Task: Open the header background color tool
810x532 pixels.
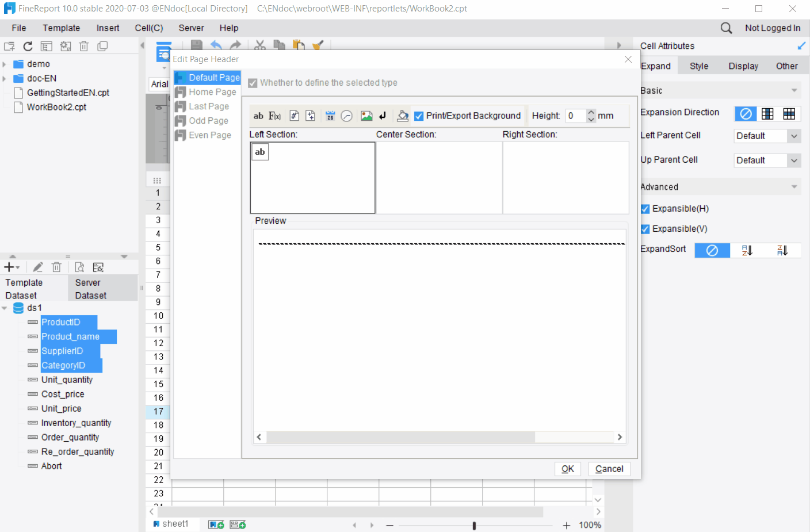Action: click(402, 116)
